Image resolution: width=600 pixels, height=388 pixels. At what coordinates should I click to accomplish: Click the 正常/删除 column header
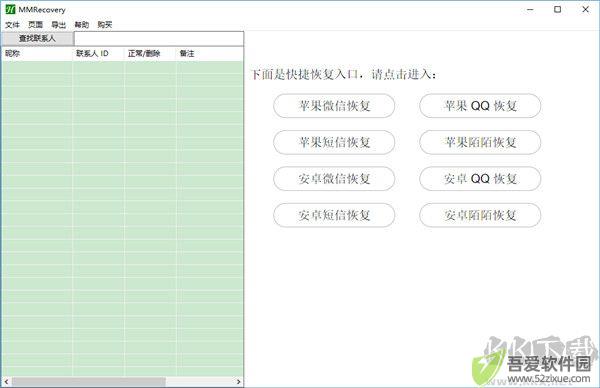click(150, 54)
